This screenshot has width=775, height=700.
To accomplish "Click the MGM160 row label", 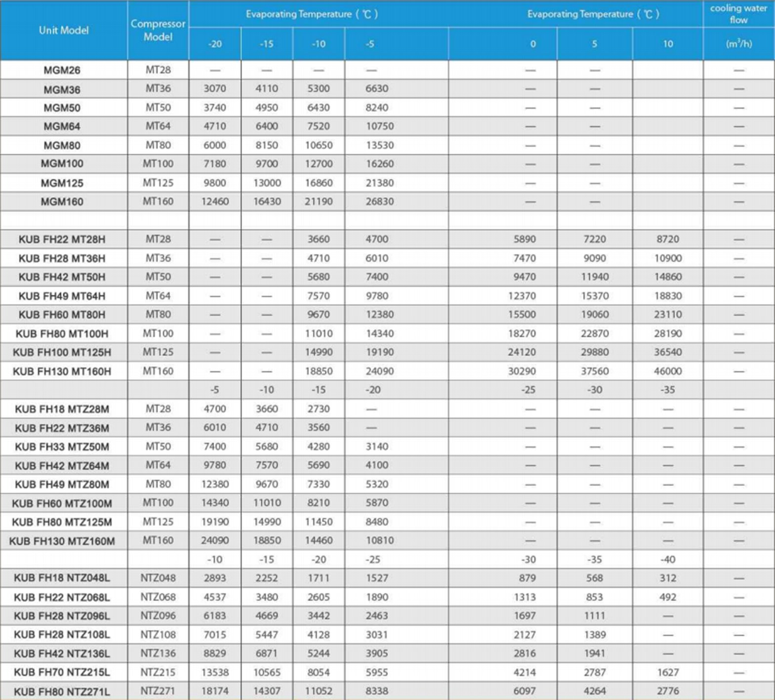I will [62, 202].
